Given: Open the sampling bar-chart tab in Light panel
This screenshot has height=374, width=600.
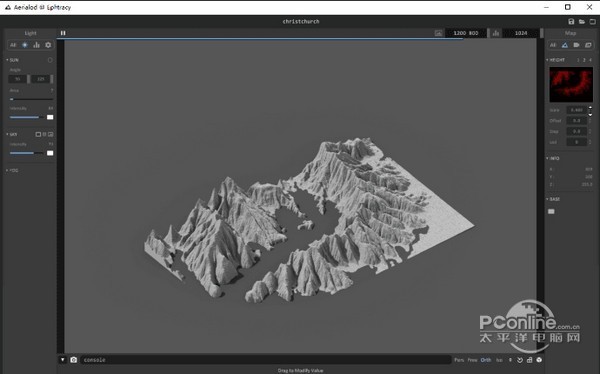Looking at the screenshot, I should [36, 45].
